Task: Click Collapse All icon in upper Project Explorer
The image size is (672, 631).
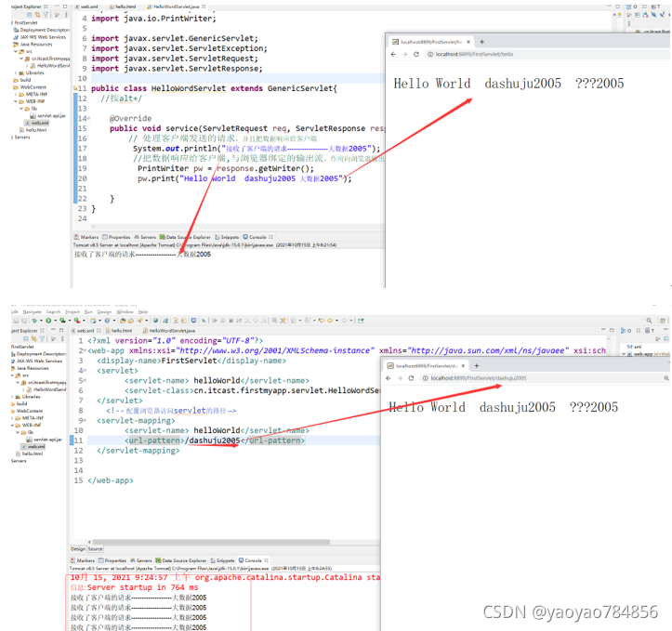Action: (29, 15)
